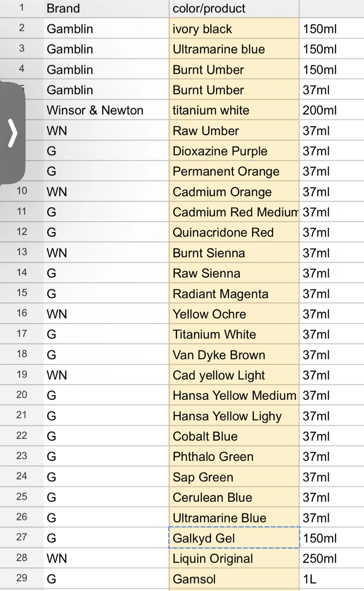The image size is (364, 591).
Task: Select row header 20
Action: (x=22, y=395)
